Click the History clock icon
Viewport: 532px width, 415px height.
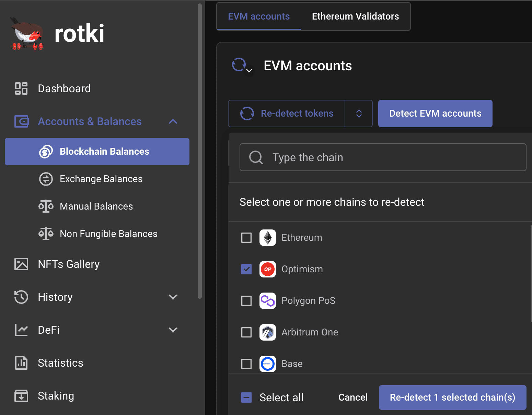coord(21,297)
